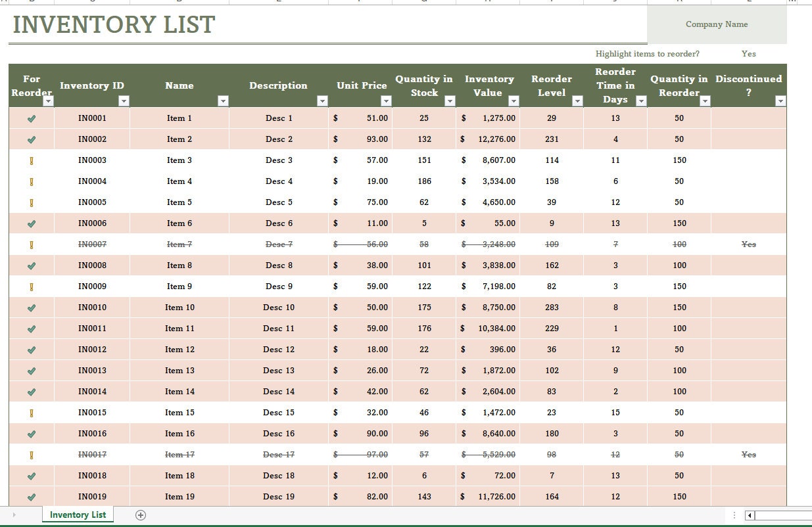Open the Inventory ID filter dropdown
812x527 pixels.
pyautogui.click(x=124, y=101)
